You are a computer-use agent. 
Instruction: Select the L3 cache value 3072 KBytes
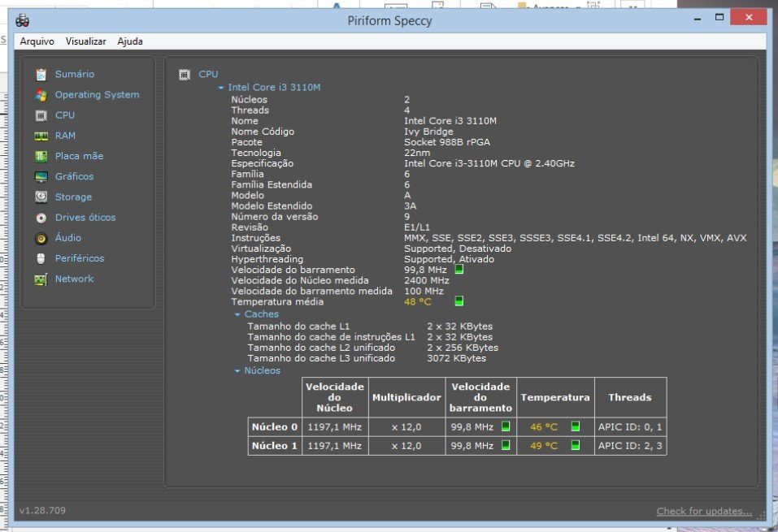click(457, 358)
